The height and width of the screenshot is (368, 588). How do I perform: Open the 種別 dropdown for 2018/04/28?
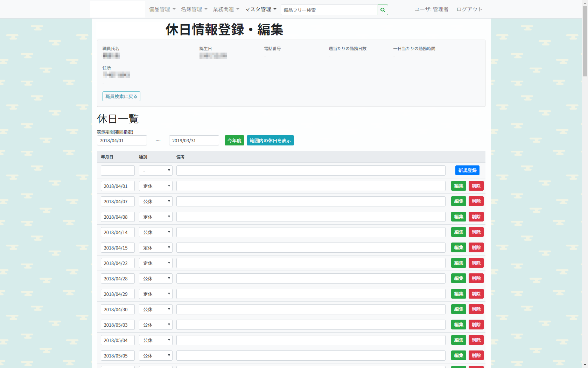coord(156,278)
